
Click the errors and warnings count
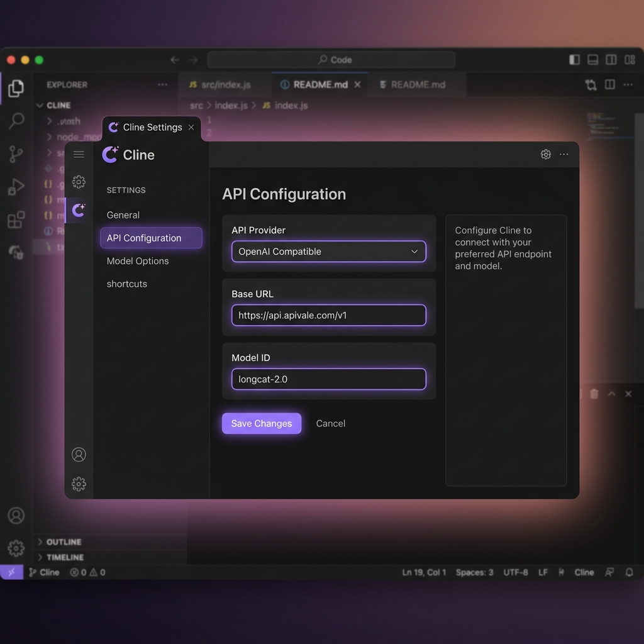tap(87, 572)
